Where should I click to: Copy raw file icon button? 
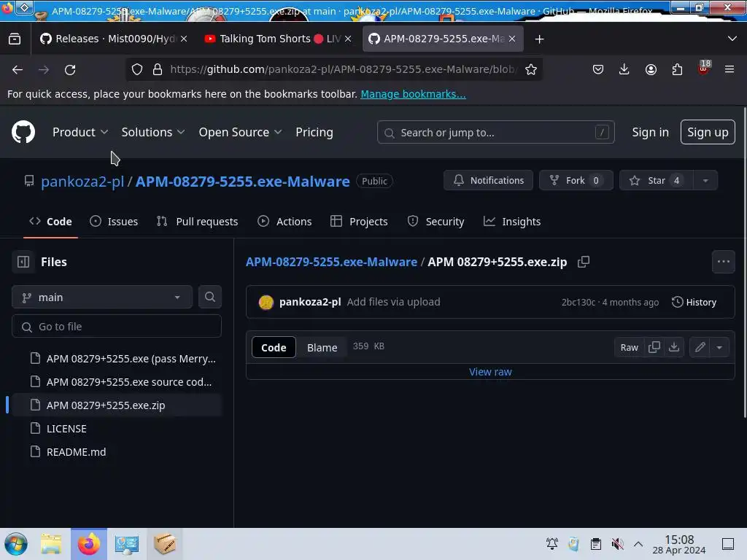[654, 347]
